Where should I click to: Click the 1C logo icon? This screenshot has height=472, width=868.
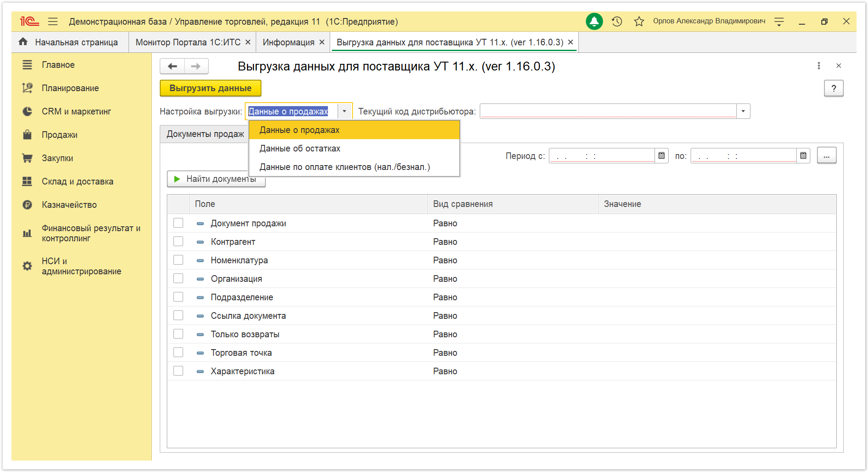point(29,21)
